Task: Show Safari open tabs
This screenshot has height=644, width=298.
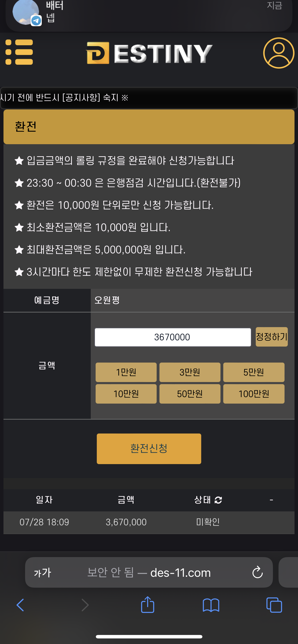Action: (274, 605)
